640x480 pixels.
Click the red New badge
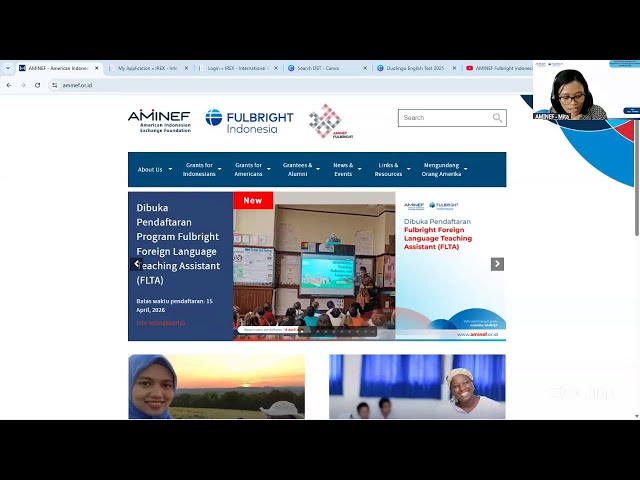(253, 200)
